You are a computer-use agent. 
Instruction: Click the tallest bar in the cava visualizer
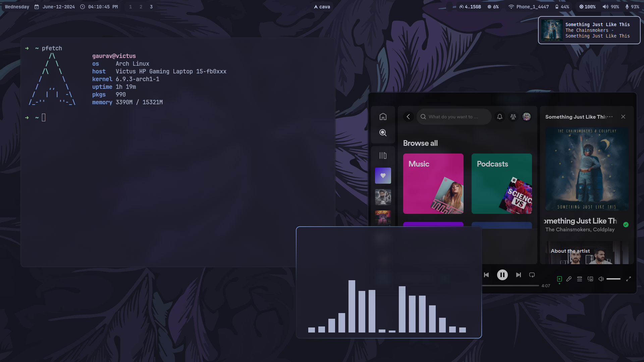point(352,306)
